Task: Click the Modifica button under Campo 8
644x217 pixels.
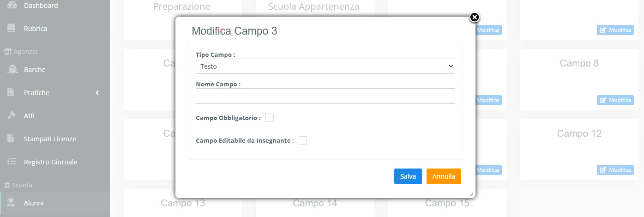Action: click(x=615, y=100)
